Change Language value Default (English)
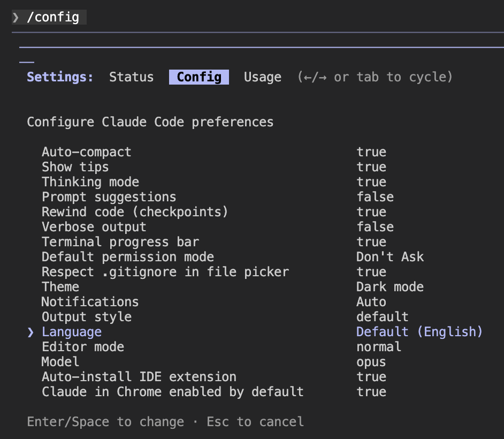Viewport: 504px width, 439px height. coord(419,332)
